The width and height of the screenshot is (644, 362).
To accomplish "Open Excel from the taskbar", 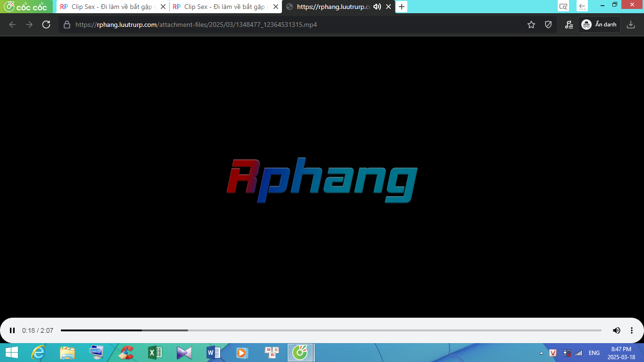I will pyautogui.click(x=155, y=353).
